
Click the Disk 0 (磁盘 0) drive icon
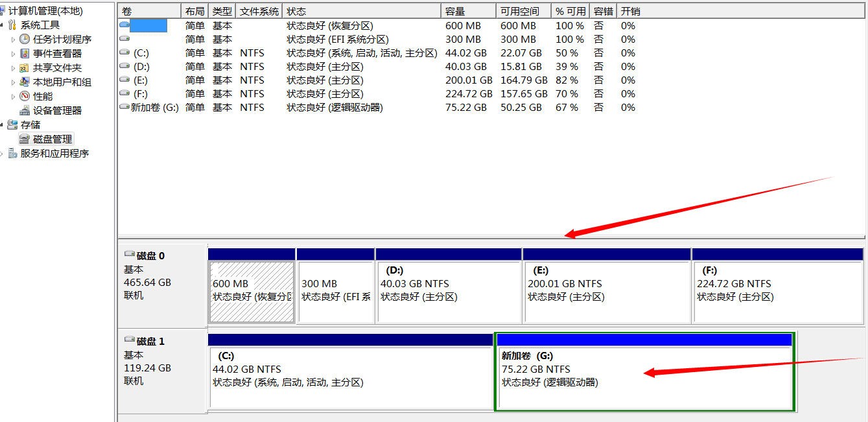coord(130,255)
